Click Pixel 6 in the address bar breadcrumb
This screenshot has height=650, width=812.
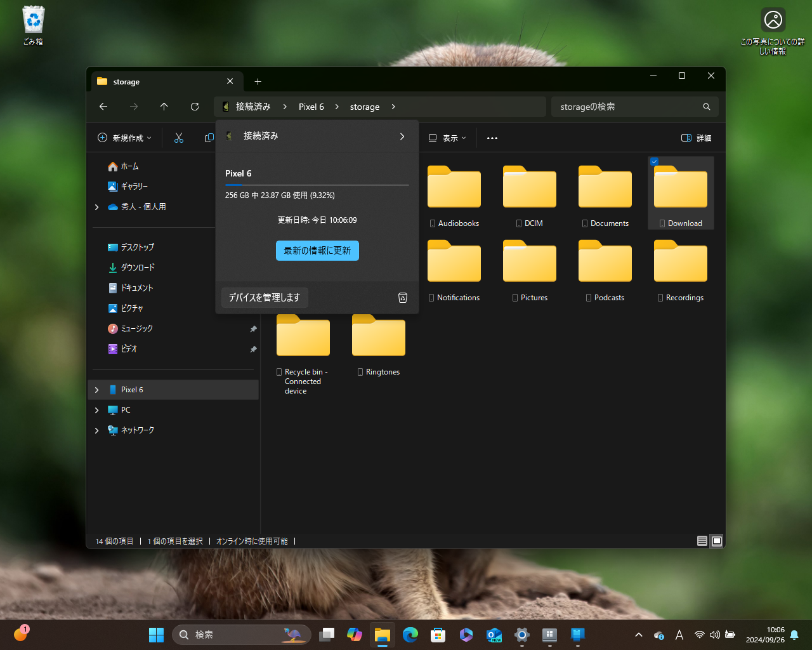[311, 107]
